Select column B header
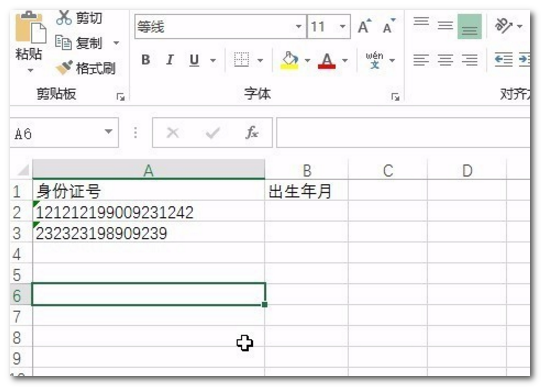This screenshot has height=387, width=541. pyautogui.click(x=306, y=170)
